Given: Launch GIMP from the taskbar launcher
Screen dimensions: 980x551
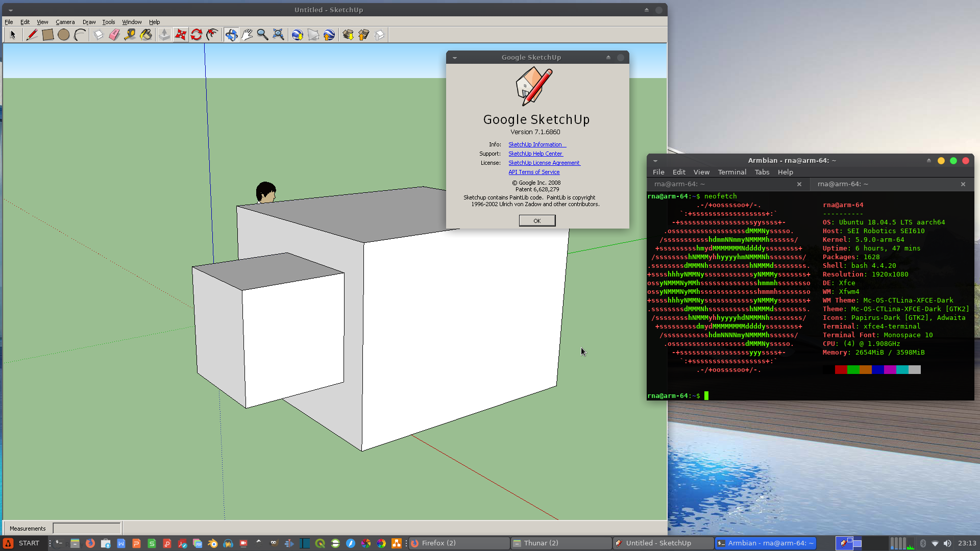Looking at the screenshot, I should tap(274, 543).
